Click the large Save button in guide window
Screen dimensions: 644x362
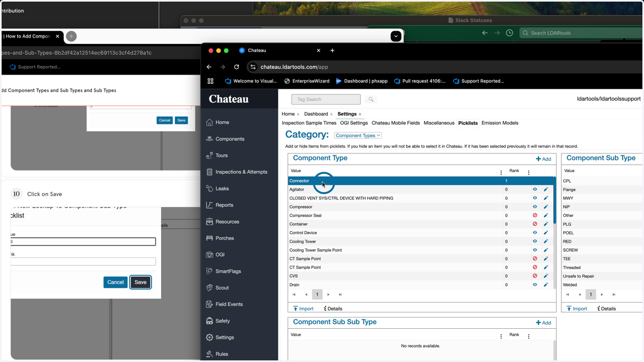pyautogui.click(x=141, y=282)
